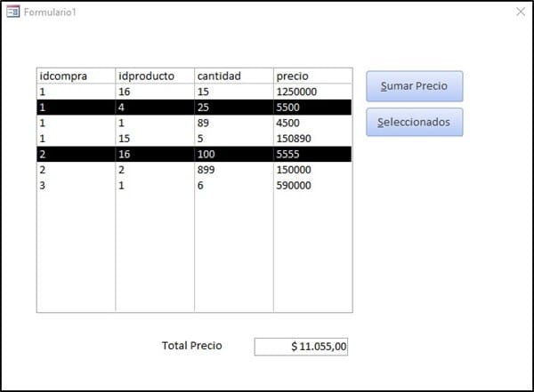Select the row with precio 1250000

click(194, 92)
